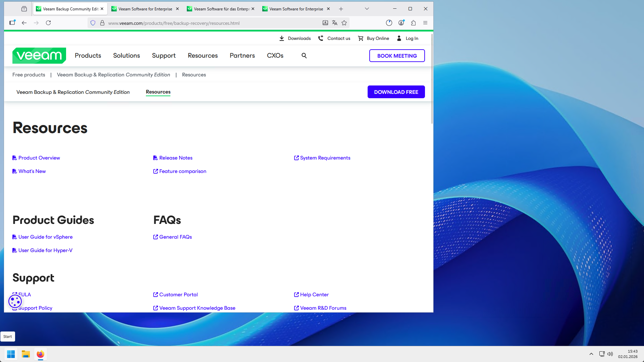Reload the current page

click(x=48, y=23)
